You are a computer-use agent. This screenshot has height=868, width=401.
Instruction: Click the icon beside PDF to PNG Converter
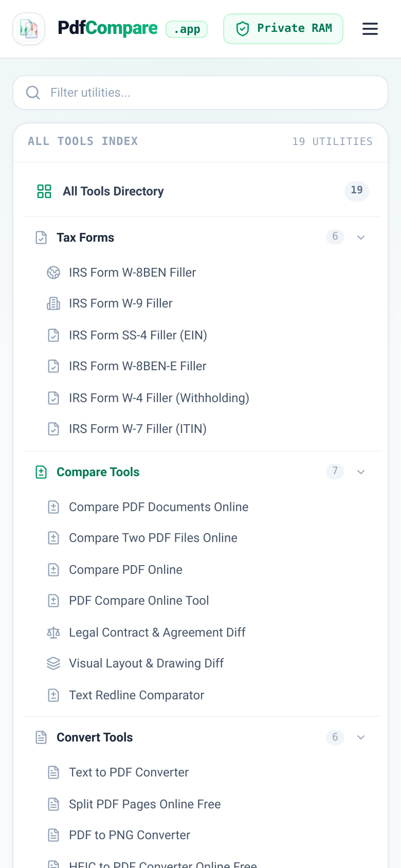point(53,835)
